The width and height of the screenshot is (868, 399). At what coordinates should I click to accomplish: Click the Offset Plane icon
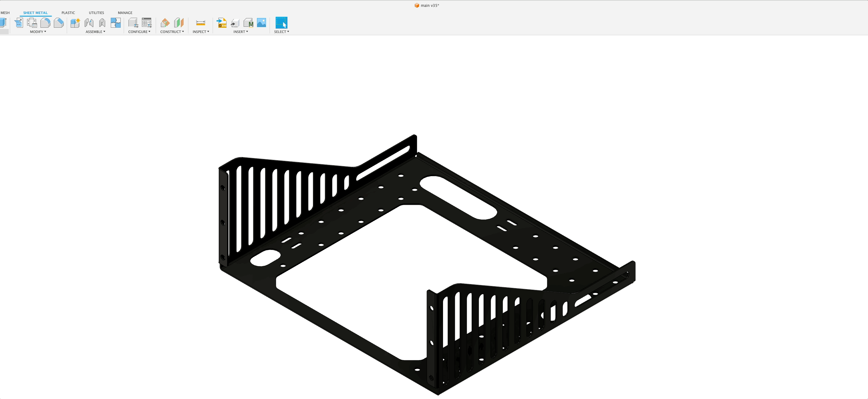click(165, 23)
